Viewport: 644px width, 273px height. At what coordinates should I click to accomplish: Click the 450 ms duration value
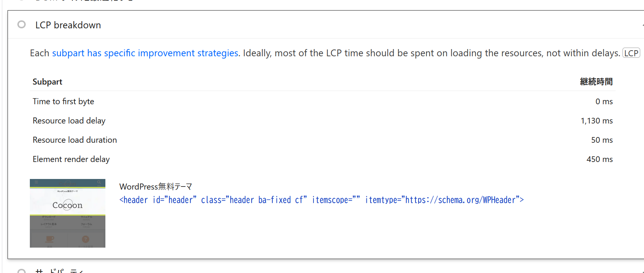[599, 159]
